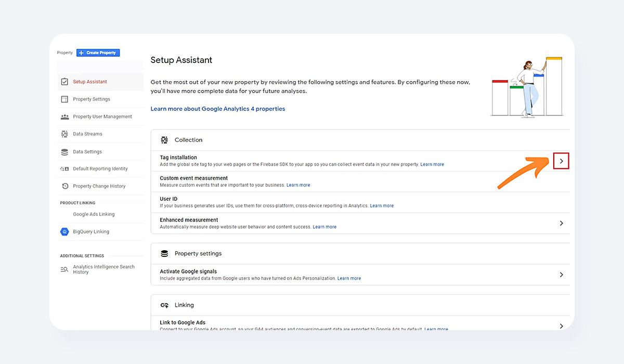The width and height of the screenshot is (624, 364).
Task: Click the Default Reporting Identity icon
Action: (64, 169)
